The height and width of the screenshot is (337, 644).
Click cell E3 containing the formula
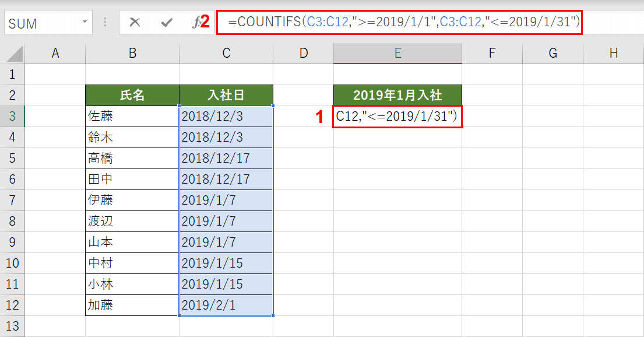tap(397, 116)
